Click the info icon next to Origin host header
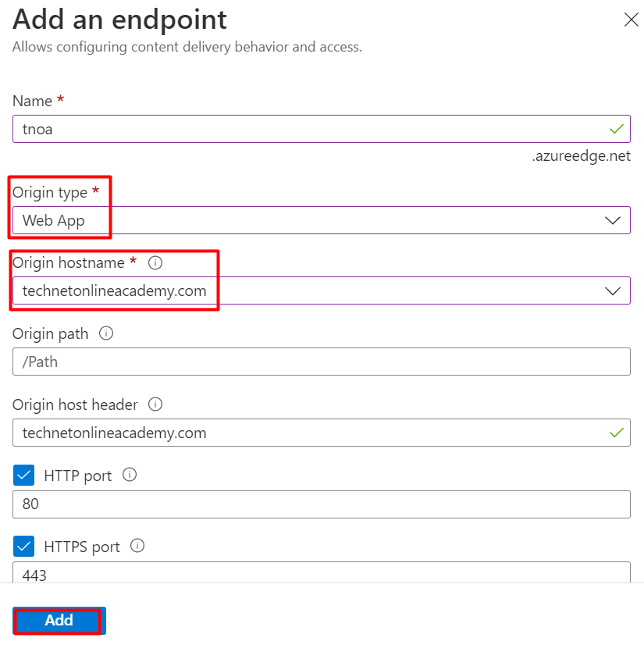 [155, 404]
